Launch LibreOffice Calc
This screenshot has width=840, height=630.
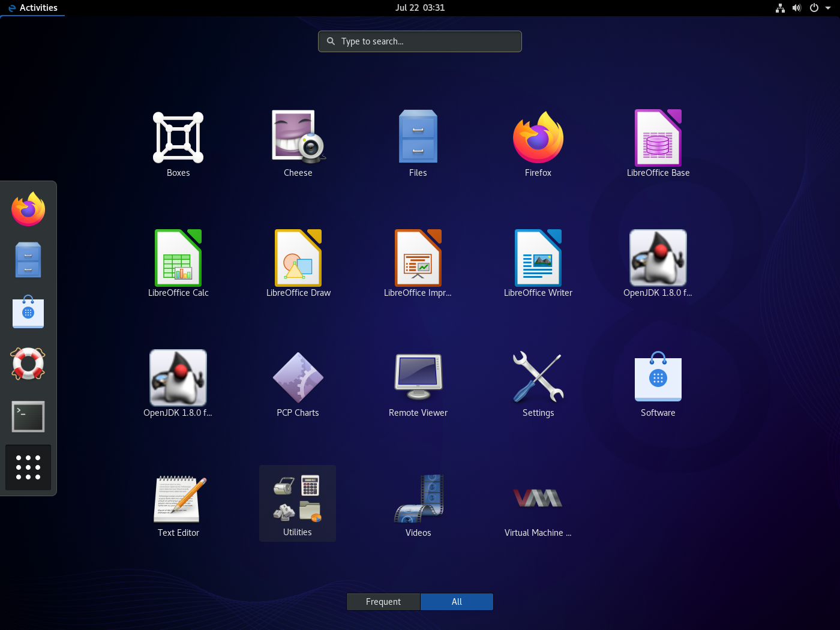(178, 258)
